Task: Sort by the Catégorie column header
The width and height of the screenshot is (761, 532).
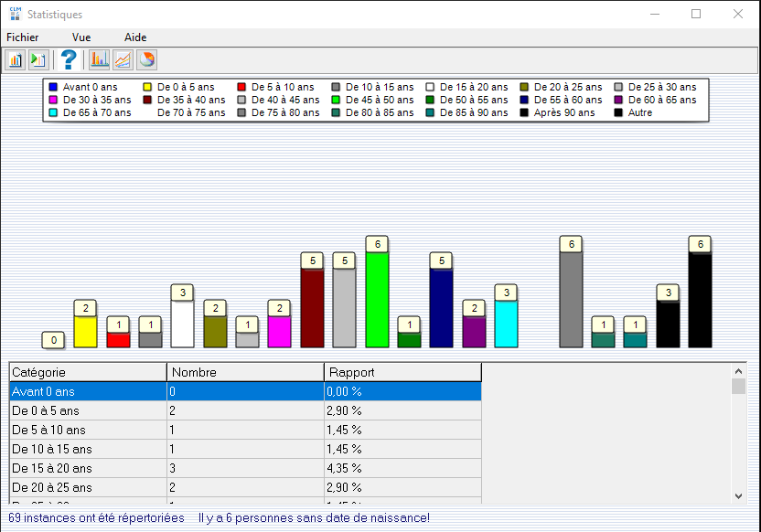Action: (88, 372)
